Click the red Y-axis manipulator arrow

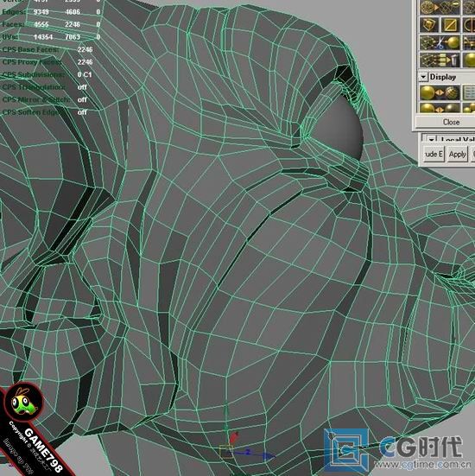pyautogui.click(x=234, y=437)
